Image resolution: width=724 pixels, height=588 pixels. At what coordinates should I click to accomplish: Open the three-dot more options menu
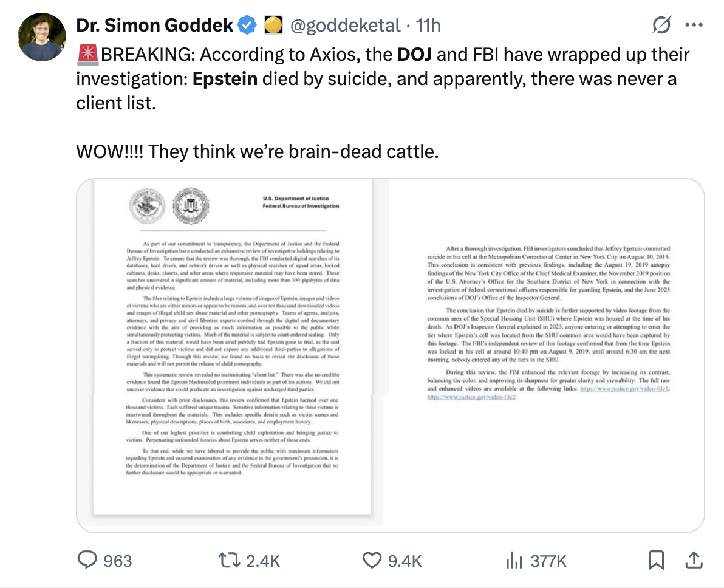tap(693, 26)
